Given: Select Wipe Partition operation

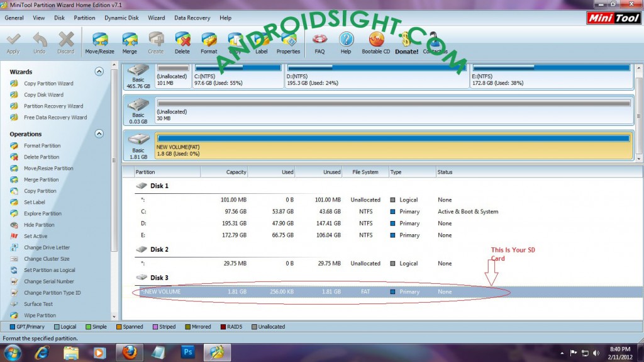Looking at the screenshot, I should 40,315.
